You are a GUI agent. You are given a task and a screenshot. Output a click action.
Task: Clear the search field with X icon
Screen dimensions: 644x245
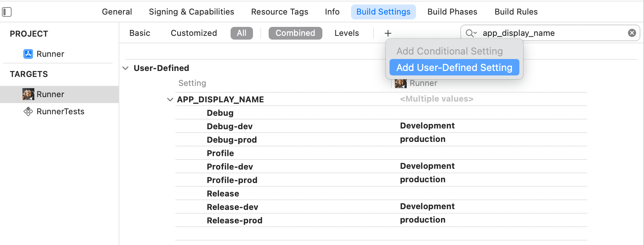click(632, 33)
